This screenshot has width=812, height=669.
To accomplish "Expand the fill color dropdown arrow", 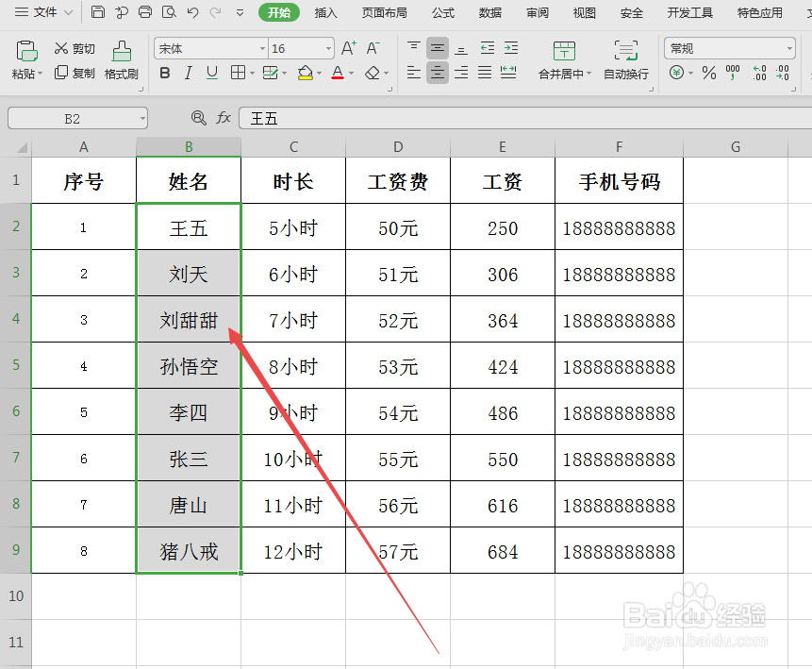I will tap(319, 73).
